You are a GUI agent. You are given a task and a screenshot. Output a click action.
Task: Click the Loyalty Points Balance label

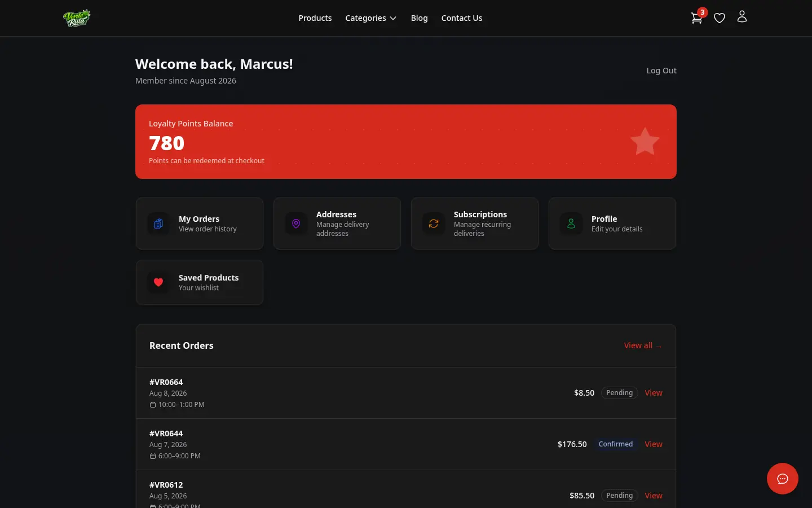[191, 124]
